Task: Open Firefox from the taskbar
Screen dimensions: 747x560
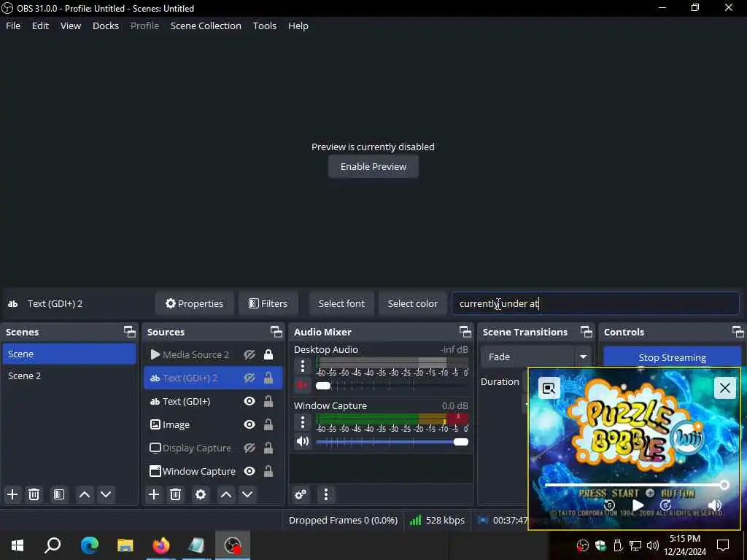Action: click(x=161, y=545)
